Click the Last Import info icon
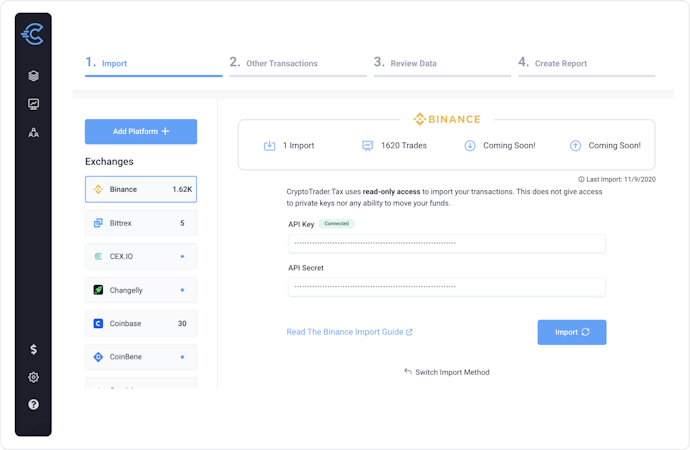The width and height of the screenshot is (690, 450). [581, 179]
